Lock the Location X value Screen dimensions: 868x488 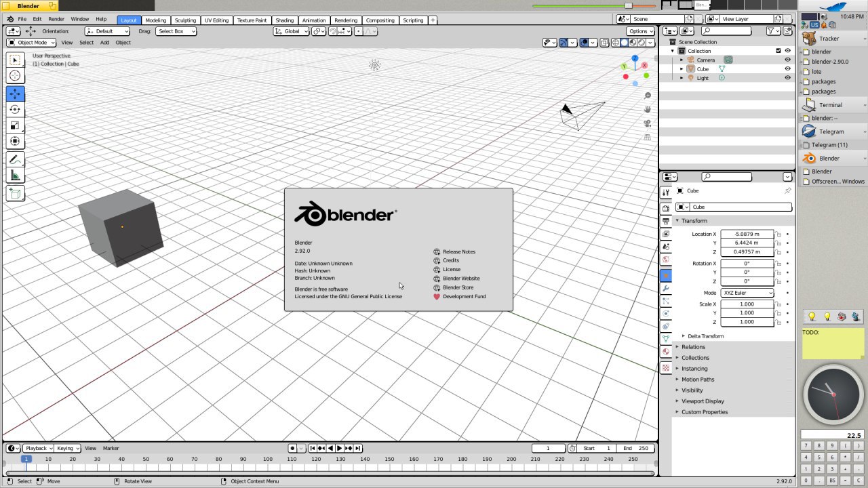click(x=778, y=234)
